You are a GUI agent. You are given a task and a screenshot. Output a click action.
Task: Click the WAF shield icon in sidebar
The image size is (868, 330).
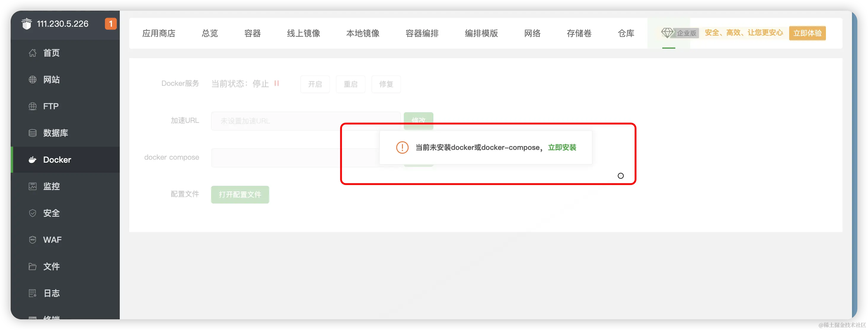click(32, 239)
